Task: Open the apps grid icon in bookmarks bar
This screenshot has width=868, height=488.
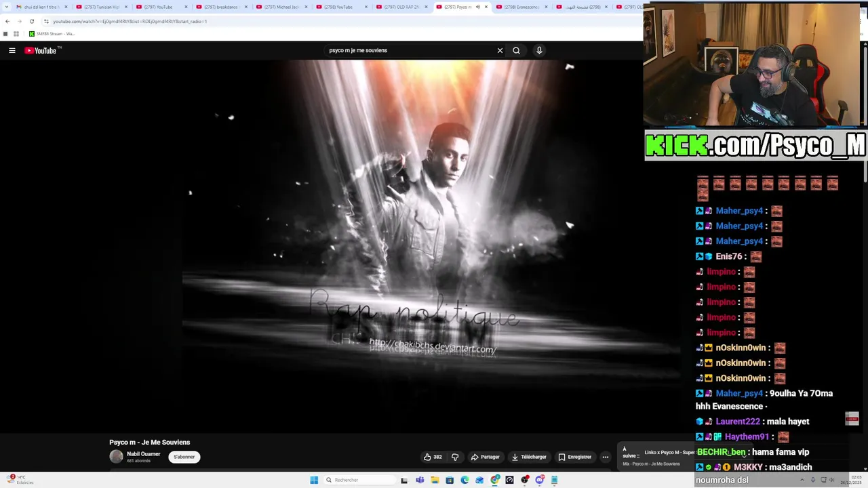Action: coord(16,34)
